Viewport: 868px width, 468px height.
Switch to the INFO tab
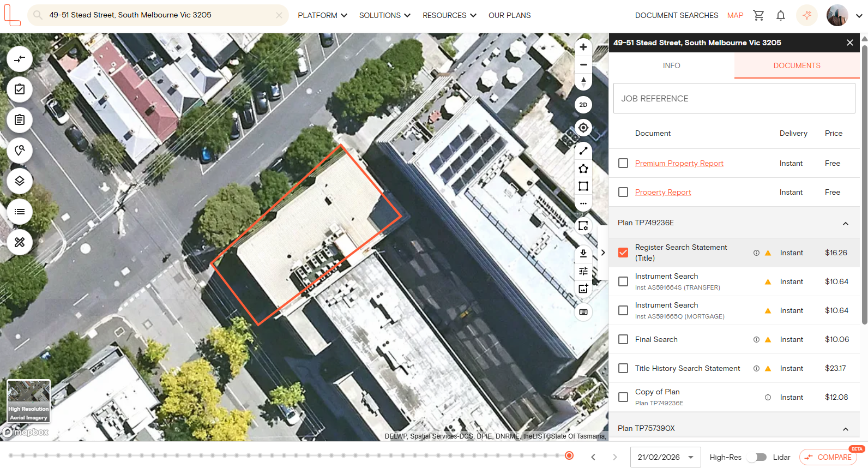tap(672, 65)
